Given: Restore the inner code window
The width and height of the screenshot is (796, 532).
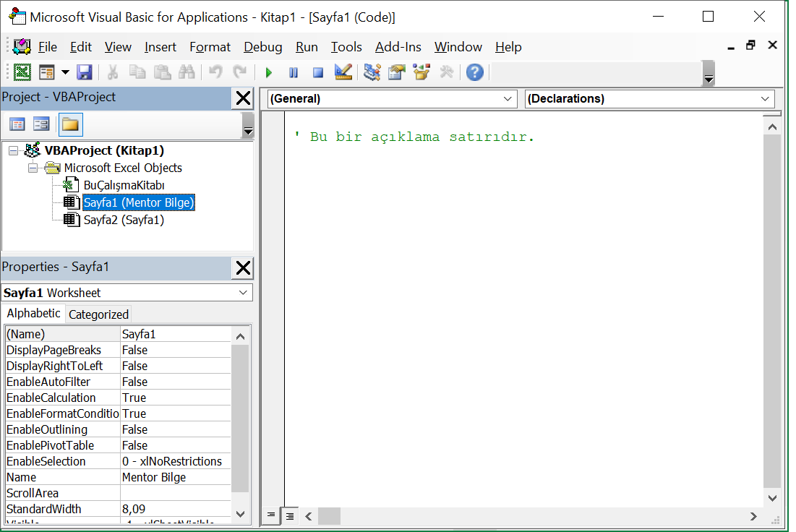Looking at the screenshot, I should point(751,46).
